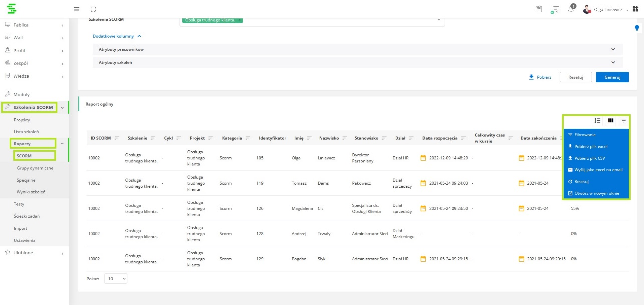Open the chat messages icon
644x305 pixels.
click(x=555, y=10)
